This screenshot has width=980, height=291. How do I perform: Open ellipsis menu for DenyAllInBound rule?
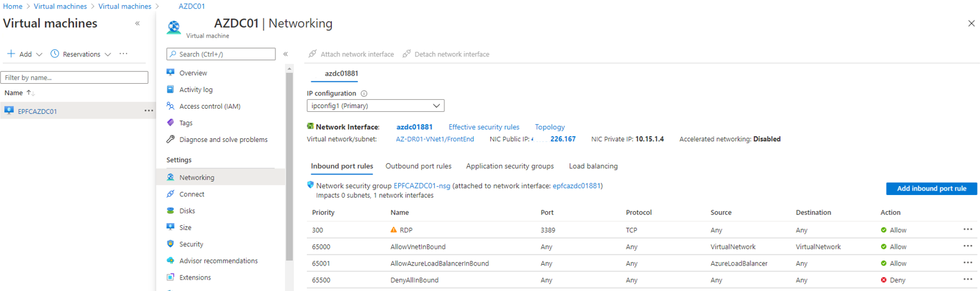pos(968,279)
